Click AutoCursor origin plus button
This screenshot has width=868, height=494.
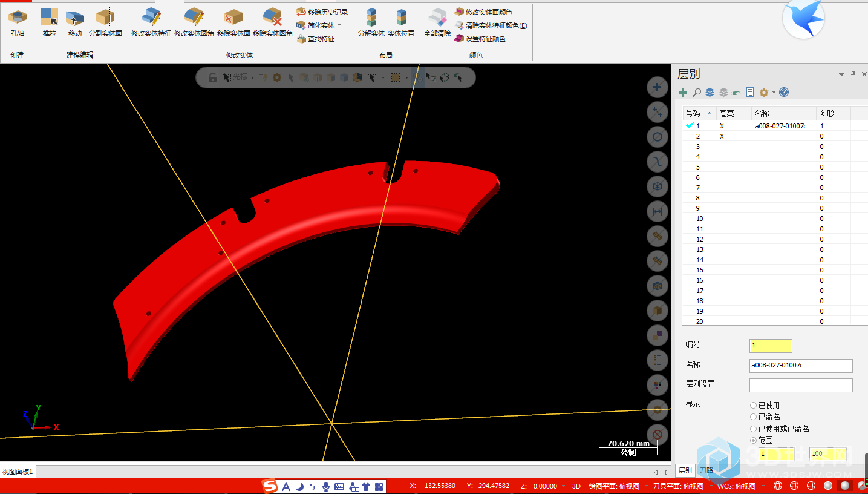(658, 87)
